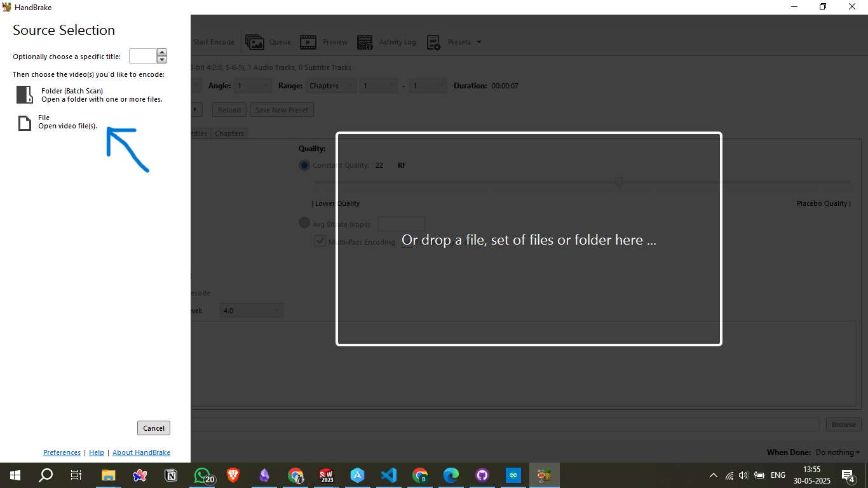This screenshot has width=868, height=488.
Task: Select the Constant Quality radio button
Action: click(x=304, y=165)
